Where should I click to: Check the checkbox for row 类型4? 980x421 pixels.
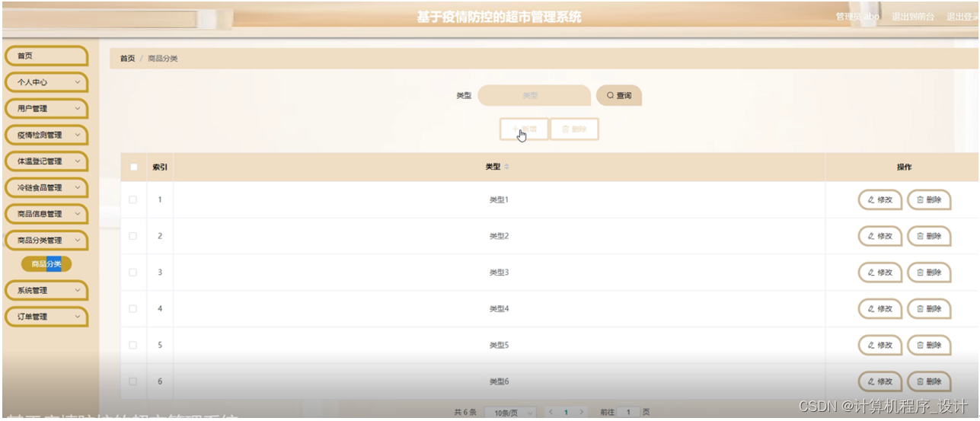coord(133,308)
